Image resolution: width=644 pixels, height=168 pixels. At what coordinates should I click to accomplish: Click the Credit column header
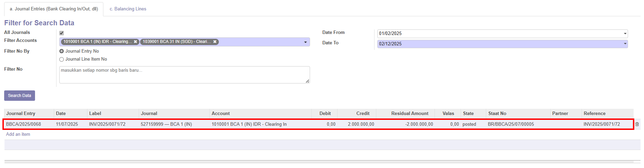363,114
